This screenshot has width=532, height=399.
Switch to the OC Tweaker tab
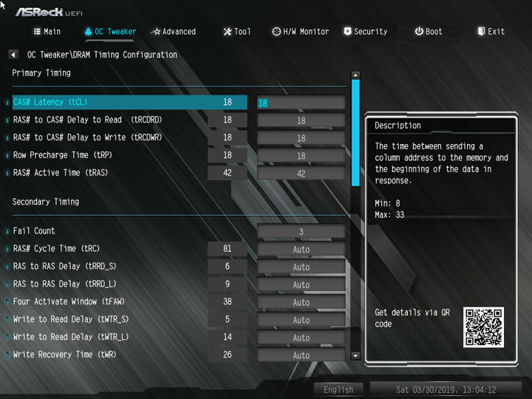(110, 32)
